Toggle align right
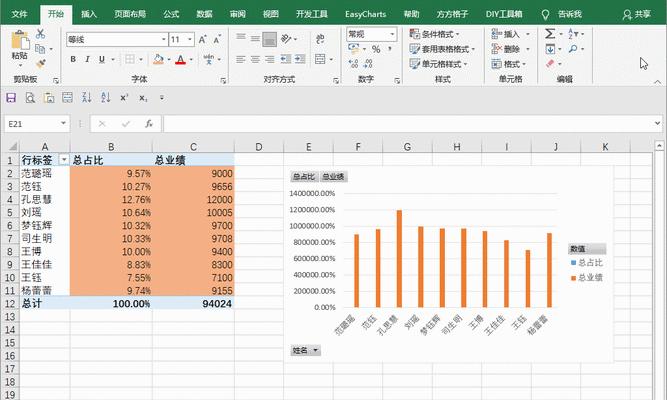This screenshot has width=667, height=400. (x=269, y=59)
